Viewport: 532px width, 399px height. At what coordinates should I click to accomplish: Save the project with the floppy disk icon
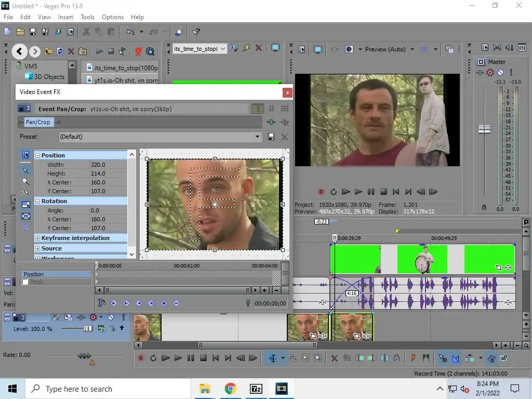coord(33,32)
